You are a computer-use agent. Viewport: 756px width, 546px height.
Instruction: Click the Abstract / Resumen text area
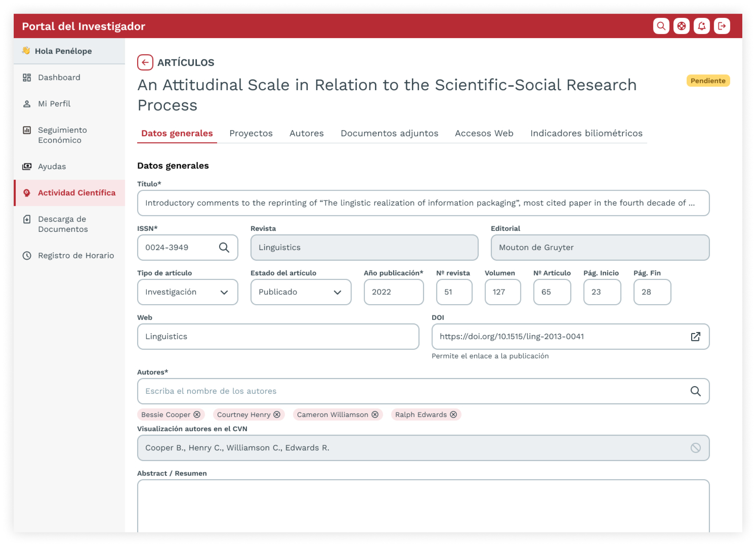tap(423, 506)
